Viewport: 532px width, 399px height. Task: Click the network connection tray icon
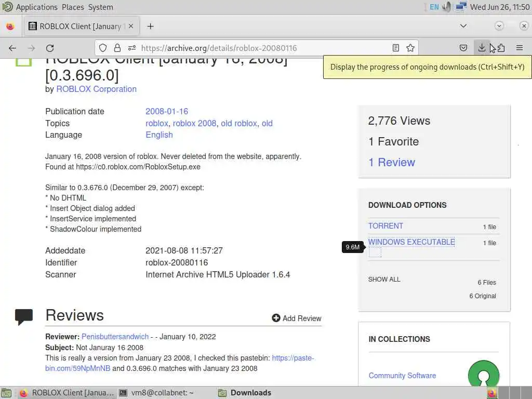pos(461,7)
